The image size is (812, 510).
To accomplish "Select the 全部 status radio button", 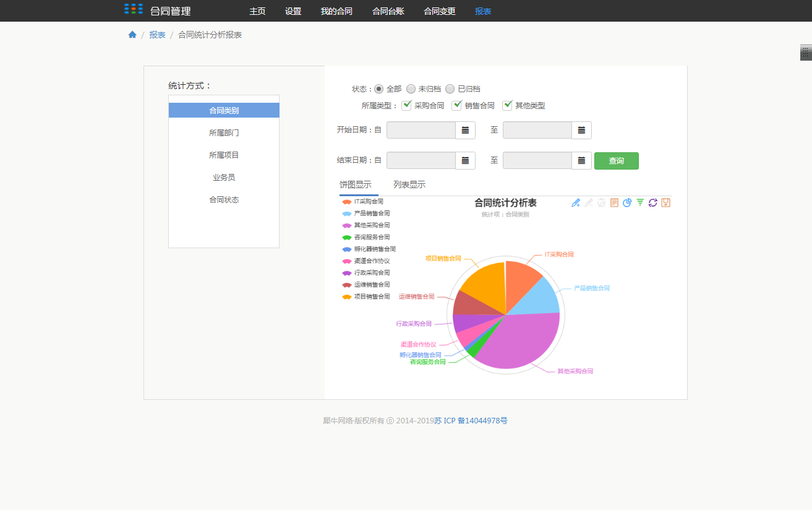I will point(379,89).
